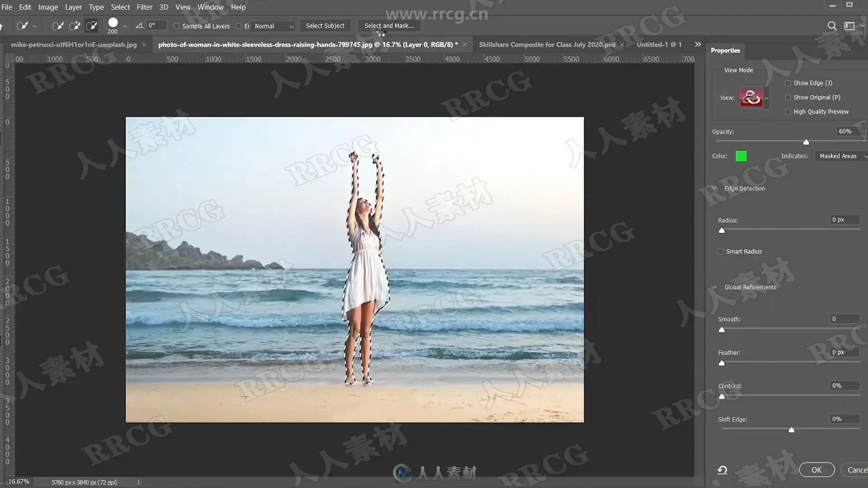The height and width of the screenshot is (488, 868).
Task: Switch to the mike-petrucci unsplash tab
Action: [x=74, y=45]
